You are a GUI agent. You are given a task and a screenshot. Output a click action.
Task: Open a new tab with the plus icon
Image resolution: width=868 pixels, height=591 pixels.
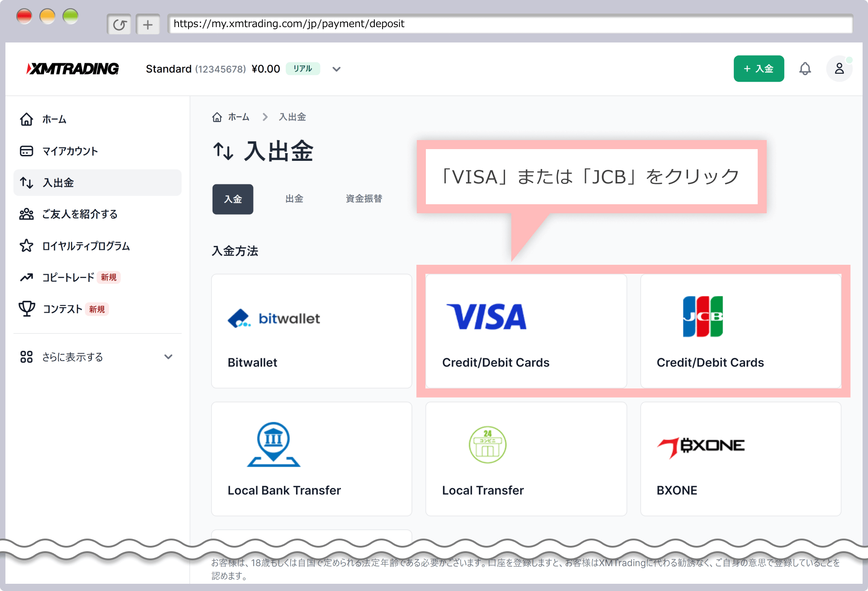[148, 24]
